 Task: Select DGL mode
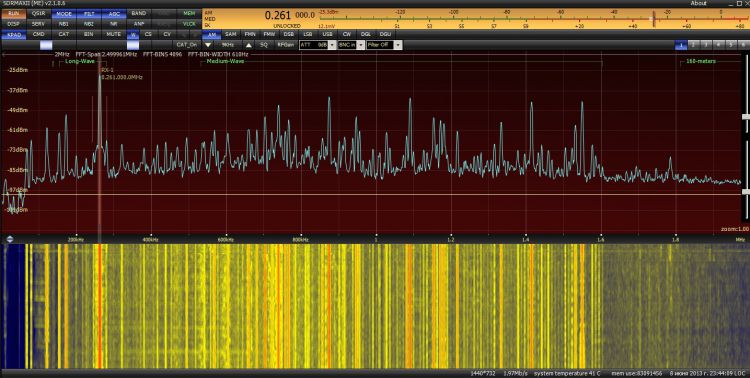click(x=366, y=34)
